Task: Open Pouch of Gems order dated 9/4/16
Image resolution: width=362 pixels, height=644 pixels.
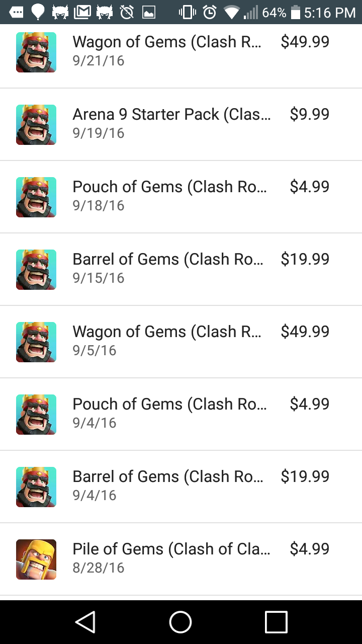Action: (181, 415)
